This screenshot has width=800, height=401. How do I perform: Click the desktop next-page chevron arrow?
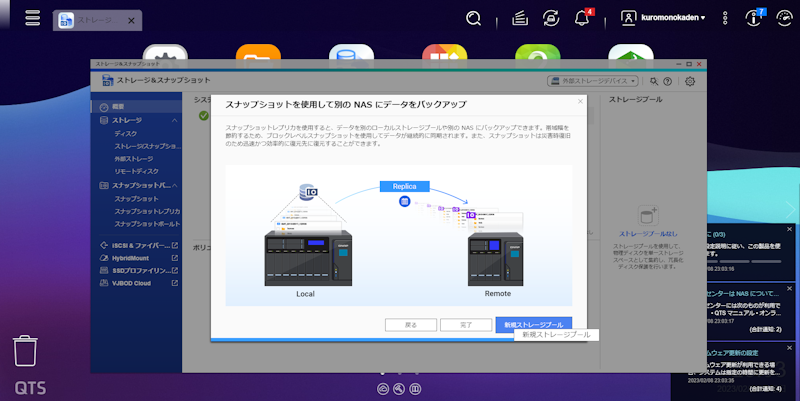791,209
